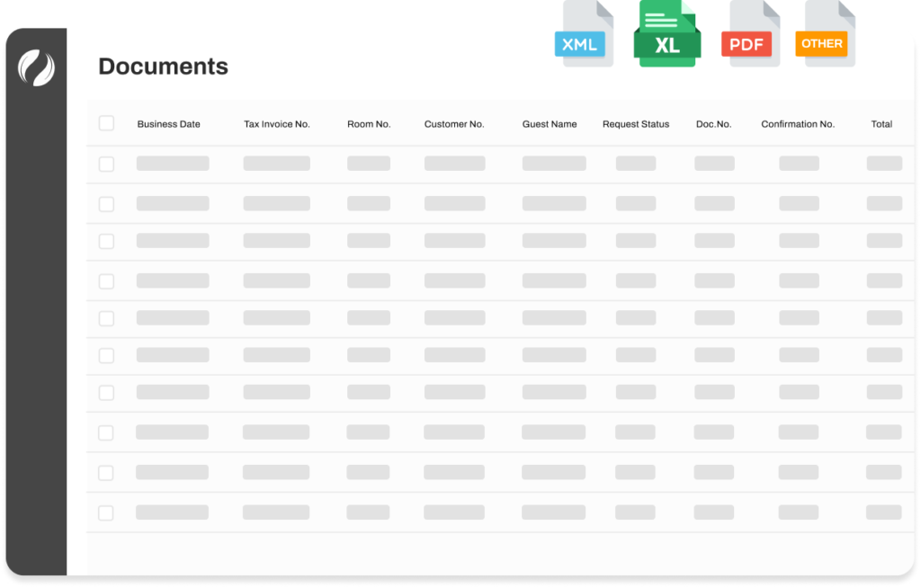Viewport: 921px width, 588px height.
Task: Sort by the Total column header
Action: 881,124
